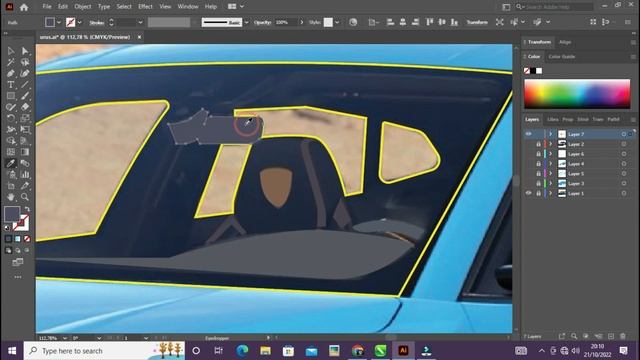Open the stroke weight dropdown
The width and height of the screenshot is (640, 360).
[x=140, y=22]
